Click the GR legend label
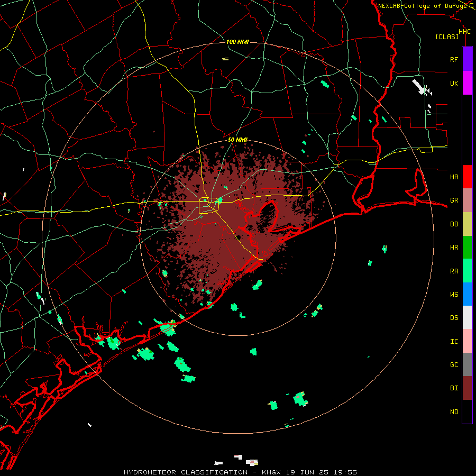Viewport: 476px width, 476px height. 454,200
